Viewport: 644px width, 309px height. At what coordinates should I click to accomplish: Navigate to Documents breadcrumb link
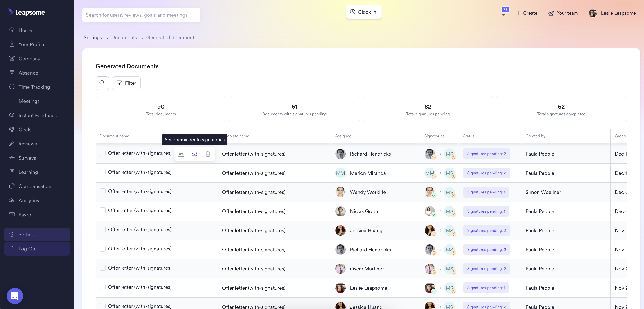pyautogui.click(x=124, y=38)
